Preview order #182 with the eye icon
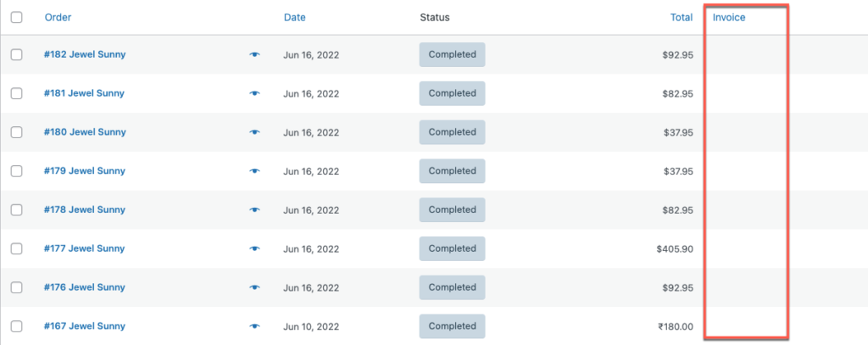This screenshot has height=345, width=868. (254, 55)
